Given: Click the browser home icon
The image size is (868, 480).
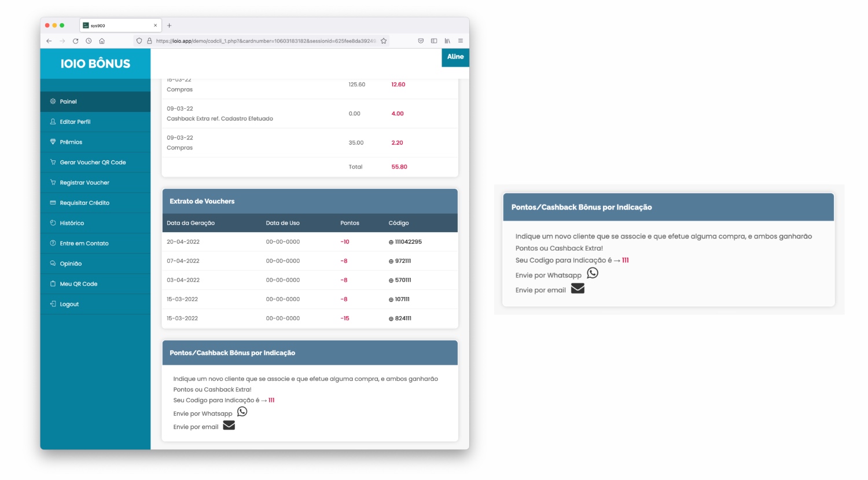Looking at the screenshot, I should pyautogui.click(x=102, y=41).
